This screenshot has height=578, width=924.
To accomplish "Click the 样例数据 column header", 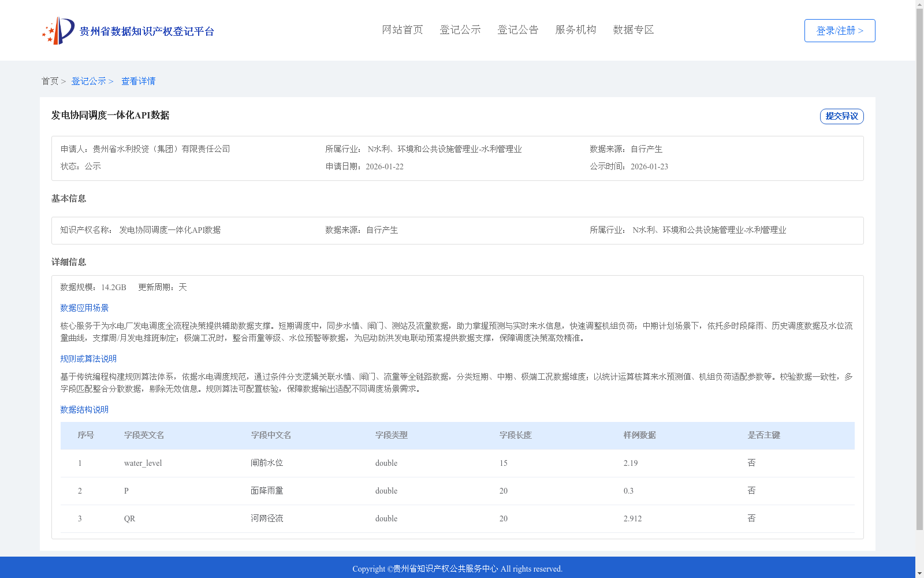I will point(640,435).
